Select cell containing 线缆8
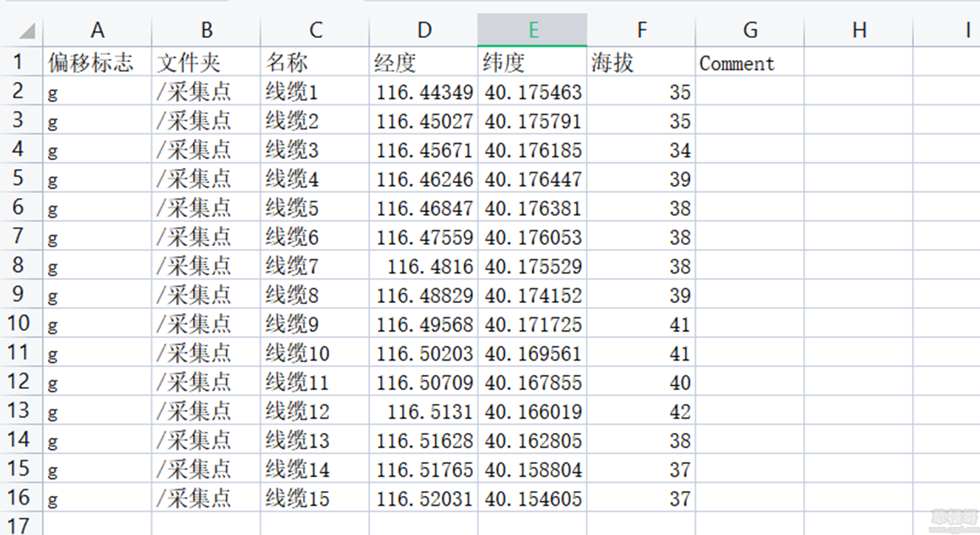The image size is (980, 535). click(x=315, y=294)
